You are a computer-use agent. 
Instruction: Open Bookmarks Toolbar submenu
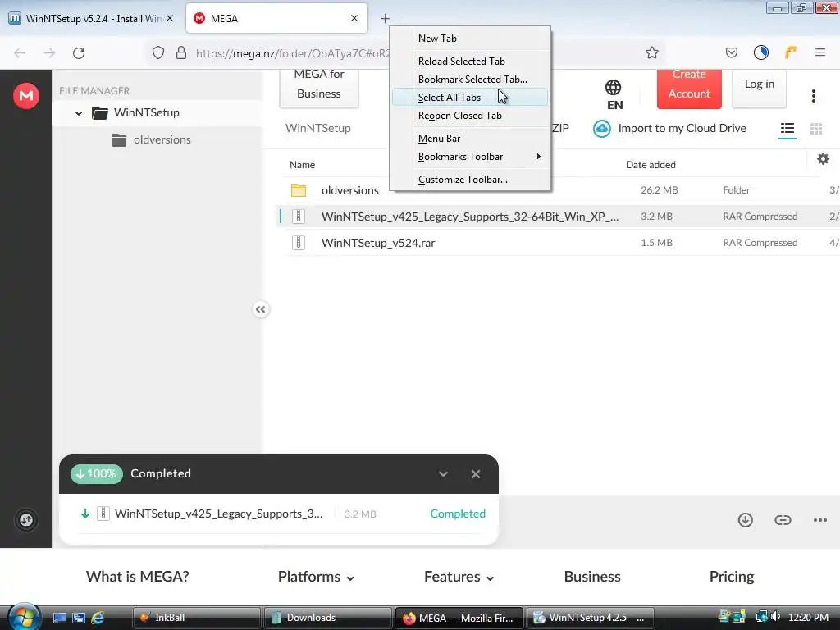click(470, 157)
